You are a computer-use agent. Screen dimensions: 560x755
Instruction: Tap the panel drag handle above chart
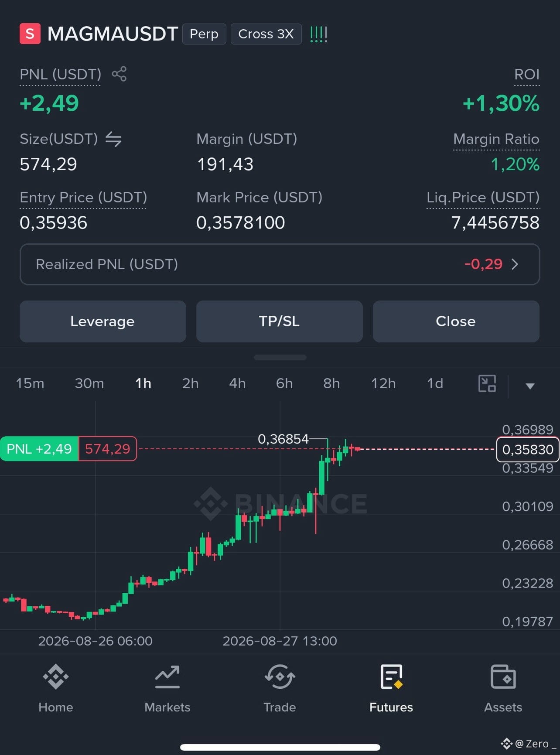coord(280,357)
